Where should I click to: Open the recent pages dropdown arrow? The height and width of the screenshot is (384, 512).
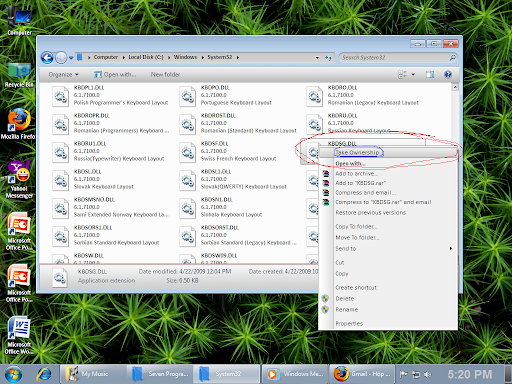[x=71, y=58]
